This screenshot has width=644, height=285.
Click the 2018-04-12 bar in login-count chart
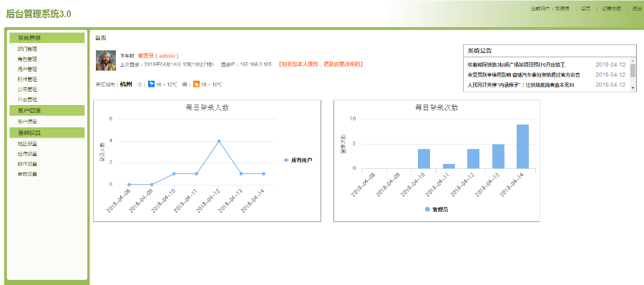pos(473,159)
